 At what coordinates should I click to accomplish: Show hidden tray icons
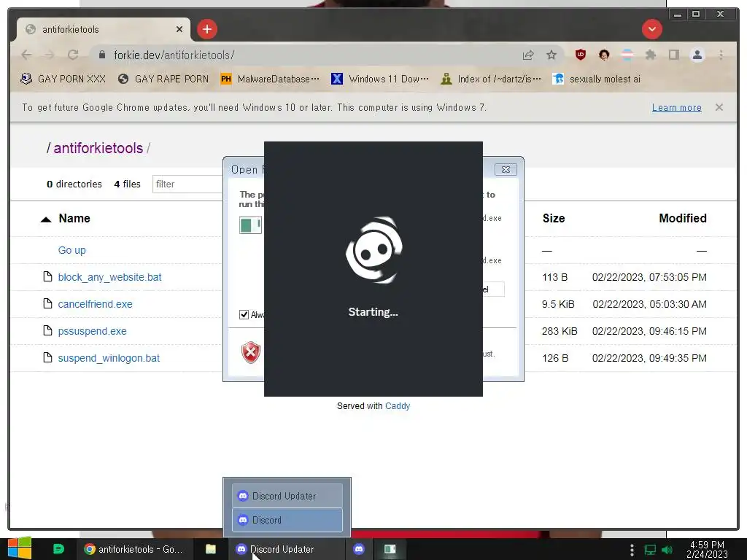(632, 550)
